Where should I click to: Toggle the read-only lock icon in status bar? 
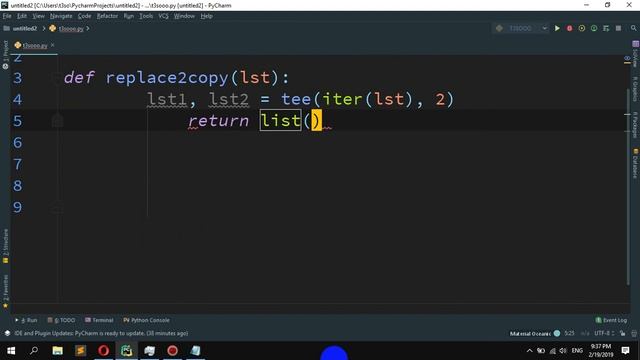pos(622,333)
